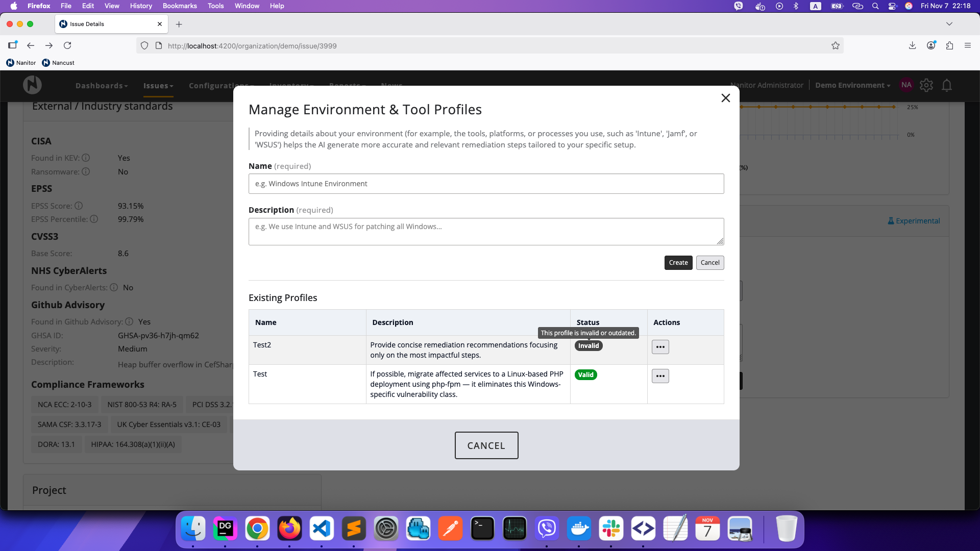
Task: Click the Invalid status badge
Action: tap(588, 346)
